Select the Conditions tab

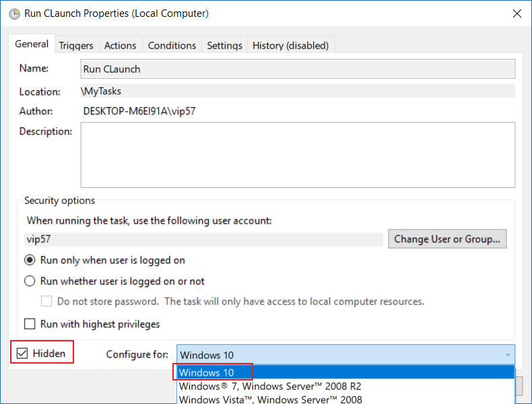coord(172,45)
